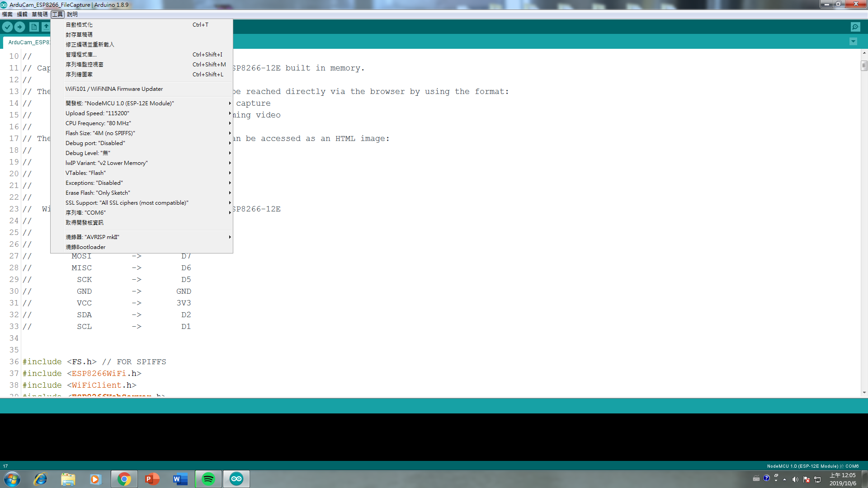Expand 序列埠 "COM6" port submenu
The width and height of the screenshot is (868, 488).
point(142,213)
